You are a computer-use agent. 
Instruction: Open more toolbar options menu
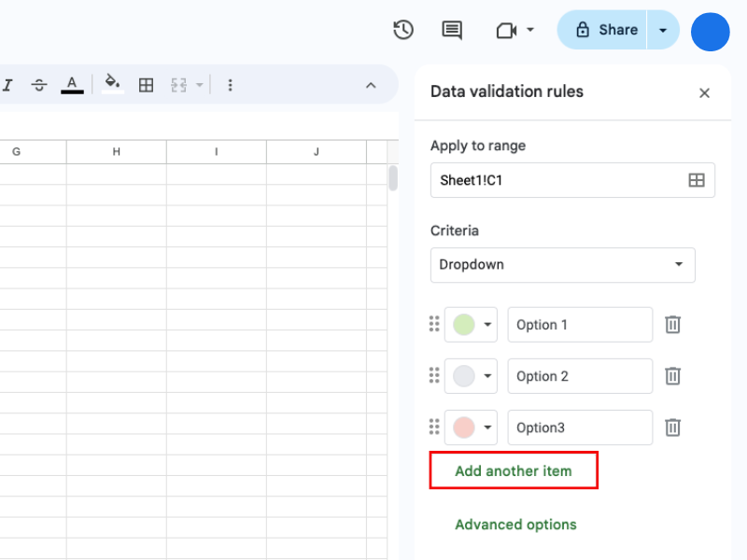coord(230,85)
